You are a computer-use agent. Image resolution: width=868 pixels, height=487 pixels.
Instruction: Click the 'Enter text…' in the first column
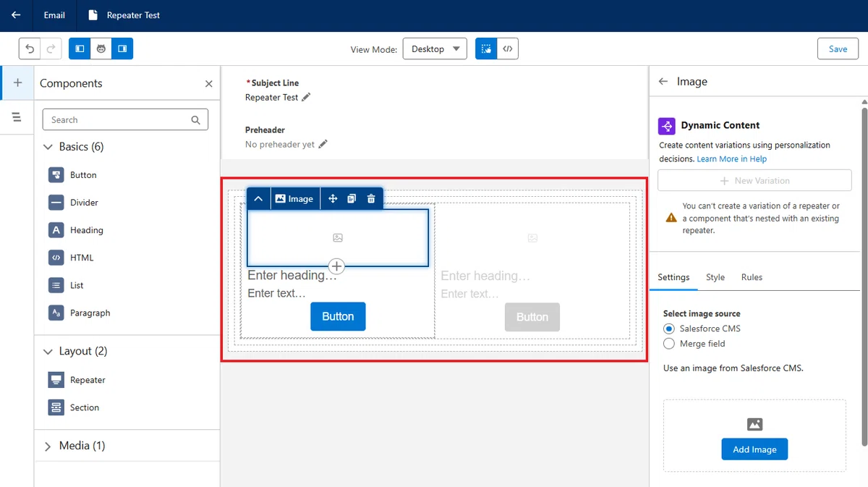tap(276, 293)
